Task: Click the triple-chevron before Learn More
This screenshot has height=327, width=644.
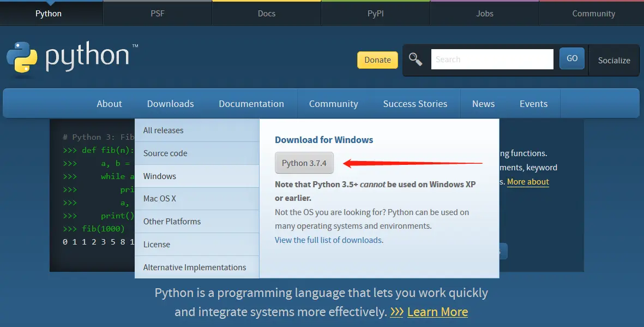Action: click(x=397, y=312)
